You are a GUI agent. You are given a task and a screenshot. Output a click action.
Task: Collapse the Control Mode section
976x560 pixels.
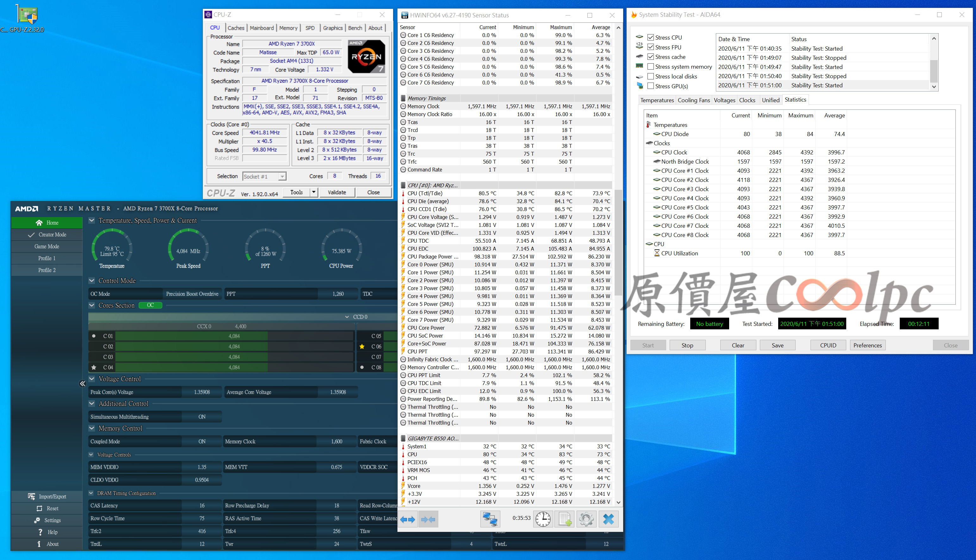click(91, 281)
